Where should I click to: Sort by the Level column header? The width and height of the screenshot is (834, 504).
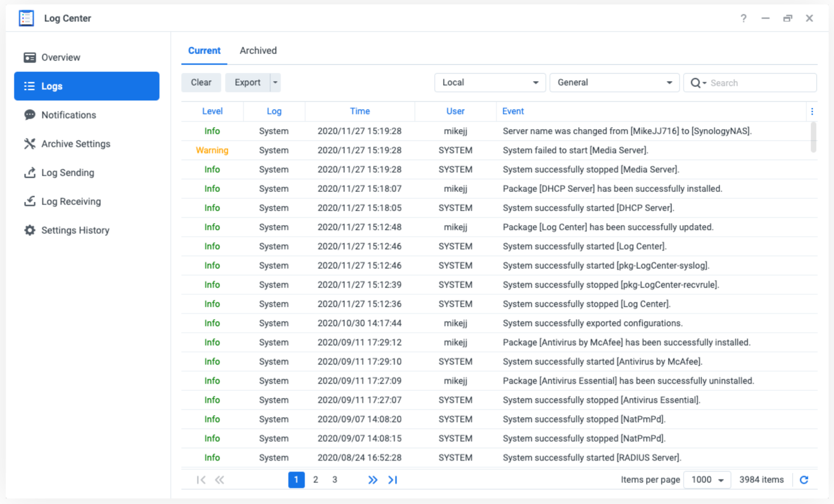212,111
